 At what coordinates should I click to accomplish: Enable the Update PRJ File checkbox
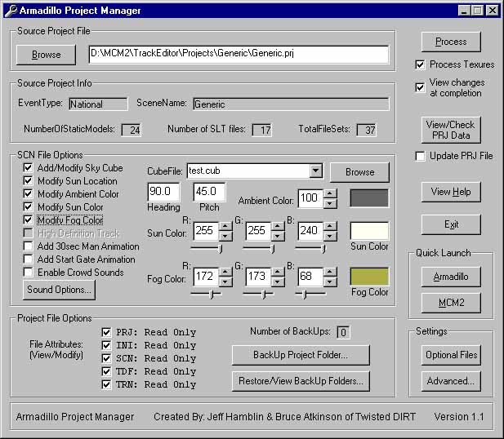(421, 156)
